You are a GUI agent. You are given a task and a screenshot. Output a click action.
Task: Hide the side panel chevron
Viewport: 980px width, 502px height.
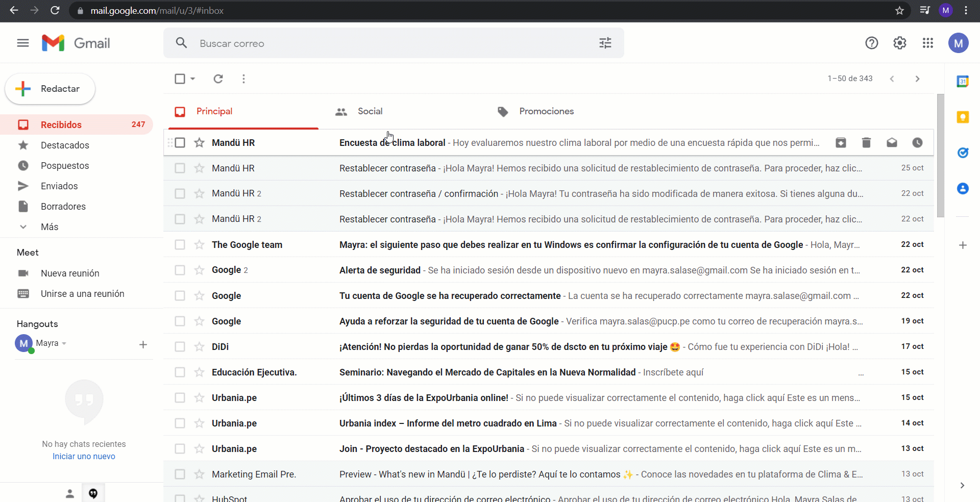pyautogui.click(x=962, y=486)
